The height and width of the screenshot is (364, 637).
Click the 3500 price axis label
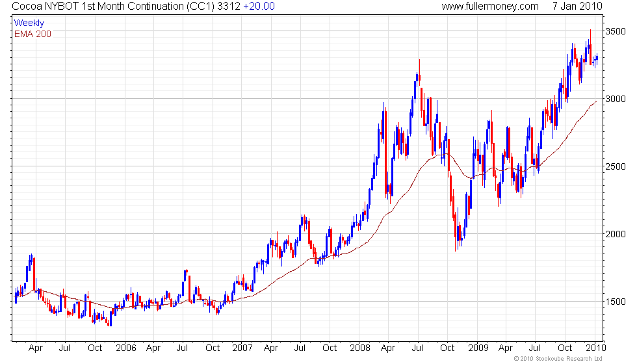616,31
